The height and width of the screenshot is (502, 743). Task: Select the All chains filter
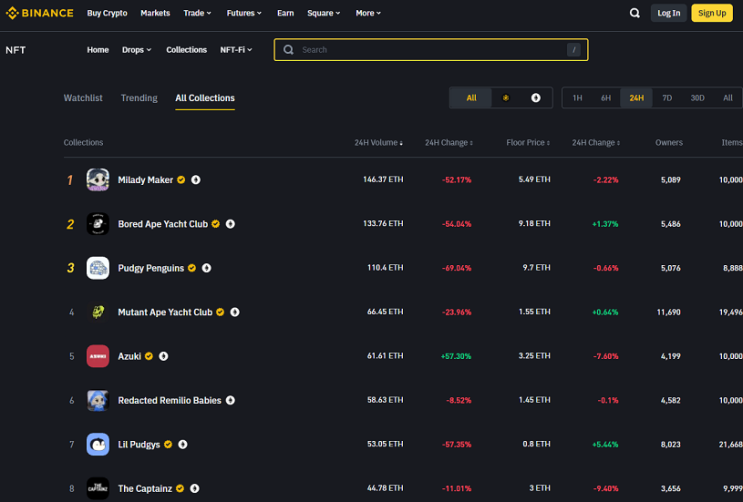471,98
